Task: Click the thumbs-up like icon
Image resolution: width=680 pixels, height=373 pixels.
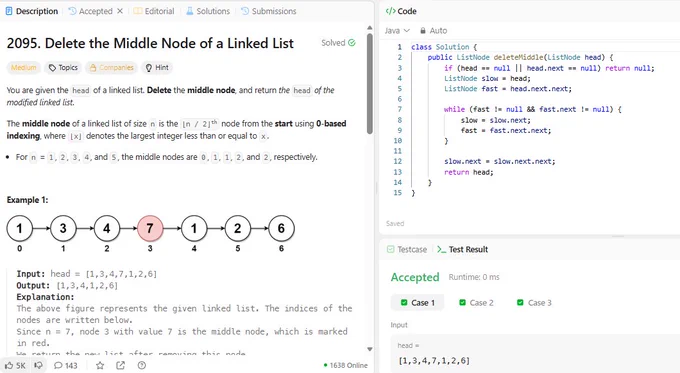Action: 9,366
